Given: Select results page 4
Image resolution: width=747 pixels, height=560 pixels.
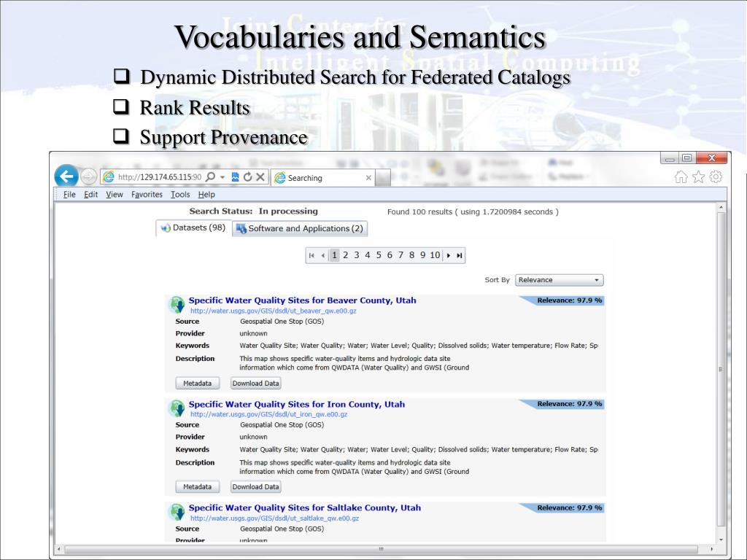Looking at the screenshot, I should 368,255.
